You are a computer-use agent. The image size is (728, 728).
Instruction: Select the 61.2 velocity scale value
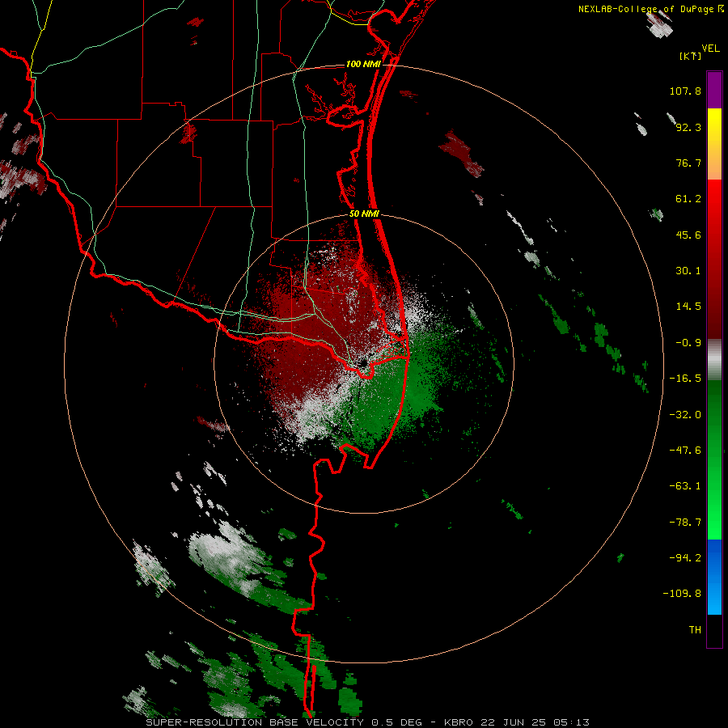click(688, 199)
